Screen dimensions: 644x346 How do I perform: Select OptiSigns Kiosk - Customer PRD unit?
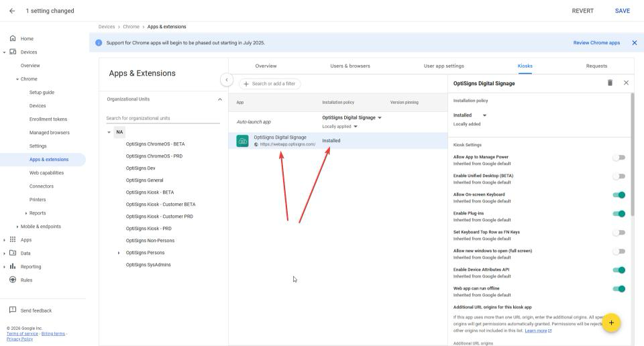click(x=160, y=217)
